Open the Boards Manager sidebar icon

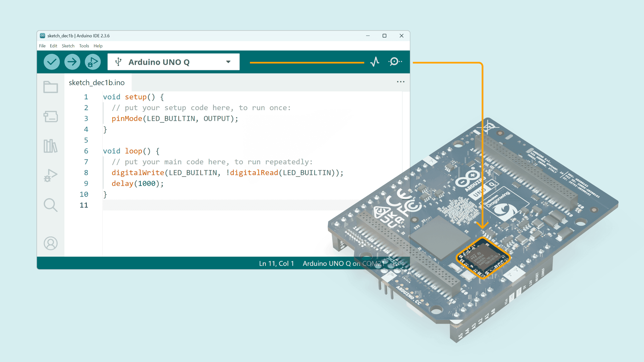pyautogui.click(x=51, y=116)
